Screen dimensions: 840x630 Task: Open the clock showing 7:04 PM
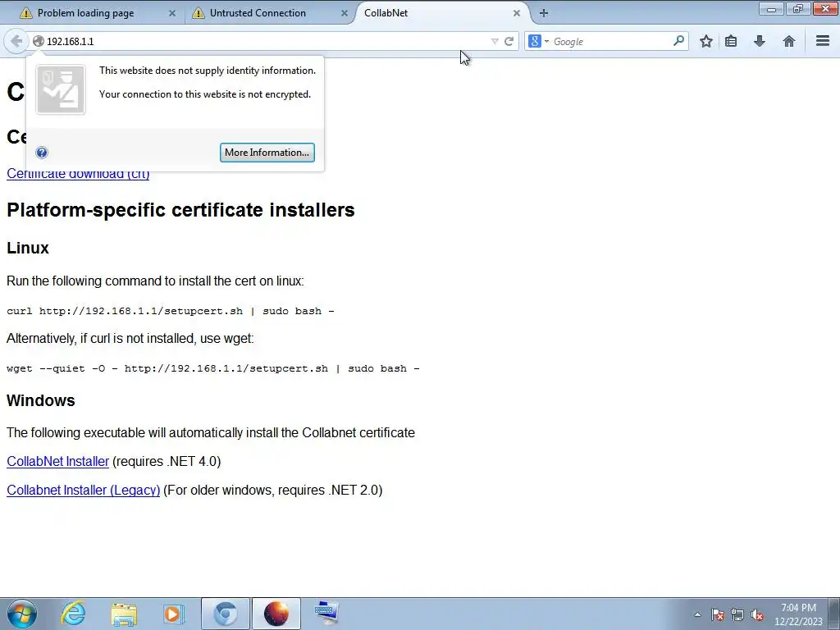click(798, 614)
